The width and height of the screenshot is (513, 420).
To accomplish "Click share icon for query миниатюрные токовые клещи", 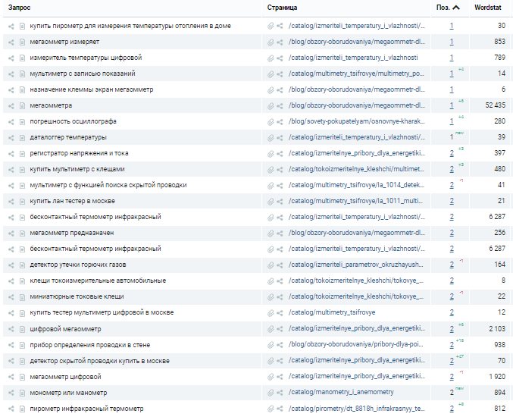I will 11,297.
